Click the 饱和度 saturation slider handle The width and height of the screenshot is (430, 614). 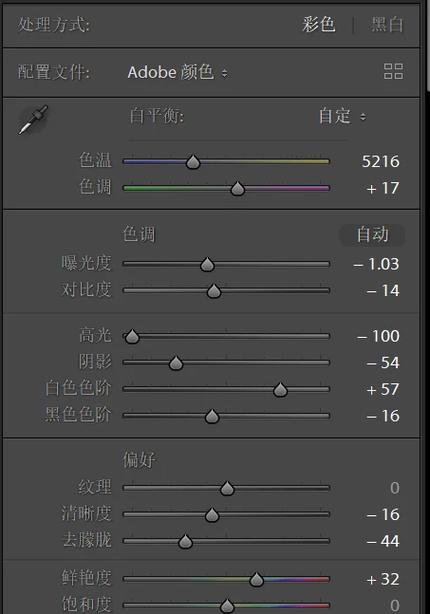(227, 606)
